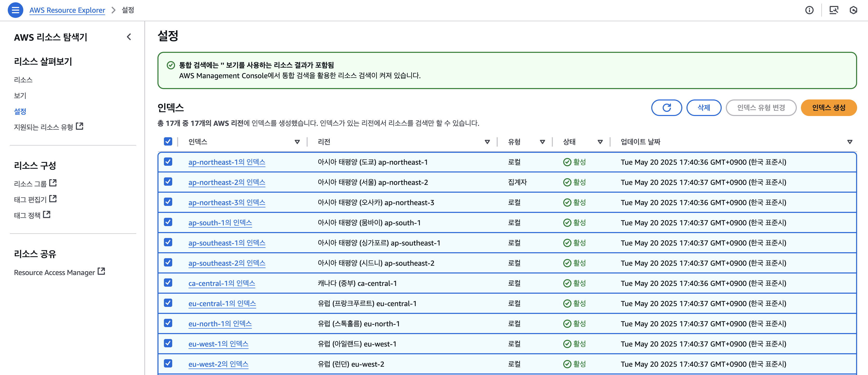Sort by 인덱스 column arrow
Viewport: 868px width, 375px height.
297,142
